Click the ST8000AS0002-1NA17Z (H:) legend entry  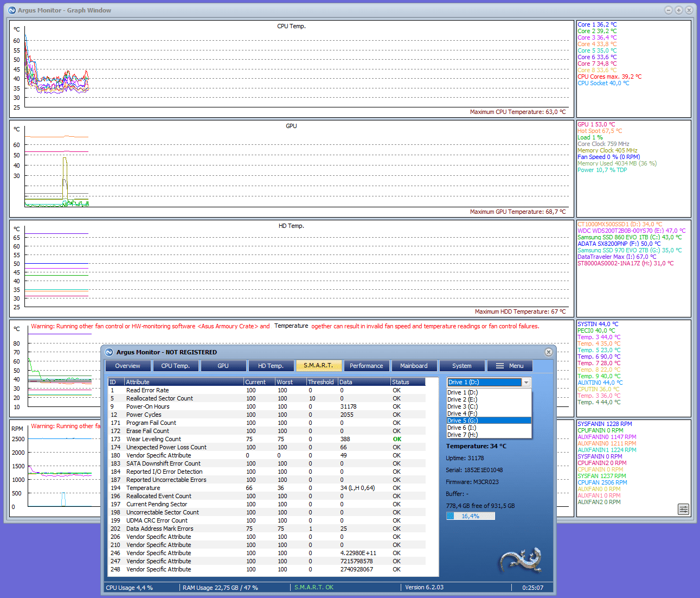(x=626, y=263)
